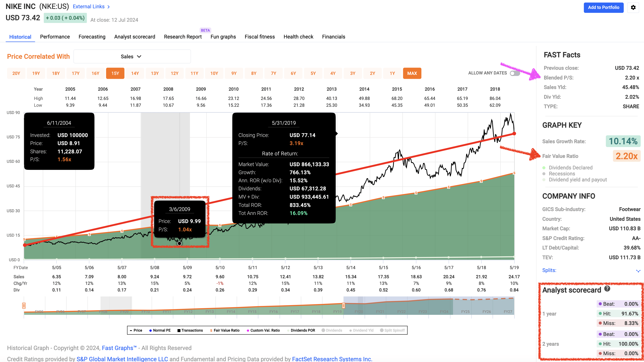Click the Recessions gray dot in Graph Key
This screenshot has width=644, height=362.
(544, 174)
